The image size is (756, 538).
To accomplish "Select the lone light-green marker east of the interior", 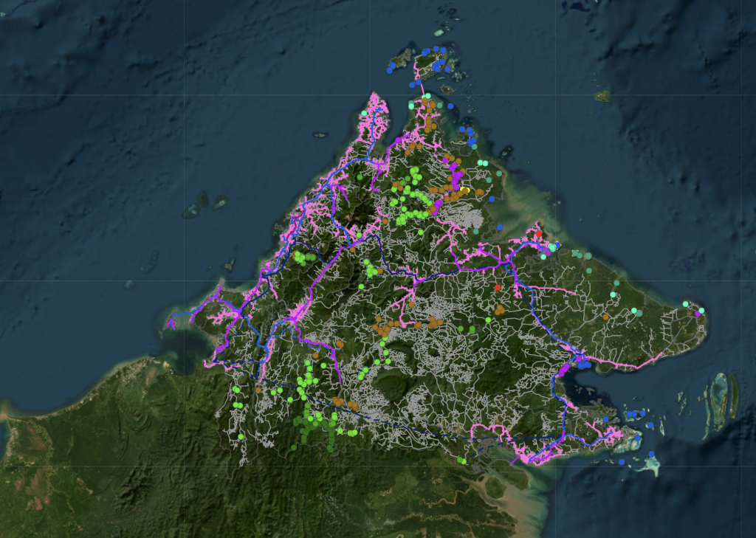I will pos(488,320).
